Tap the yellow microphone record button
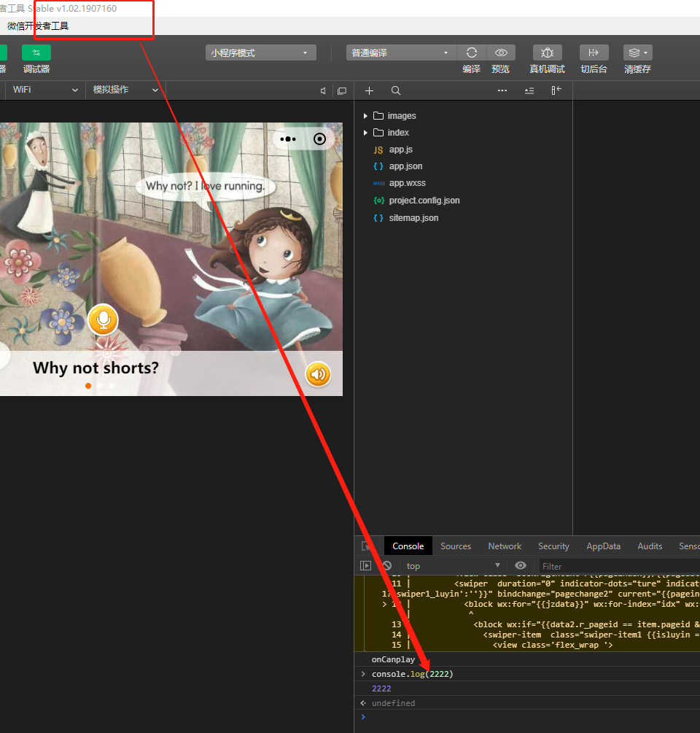 point(104,319)
